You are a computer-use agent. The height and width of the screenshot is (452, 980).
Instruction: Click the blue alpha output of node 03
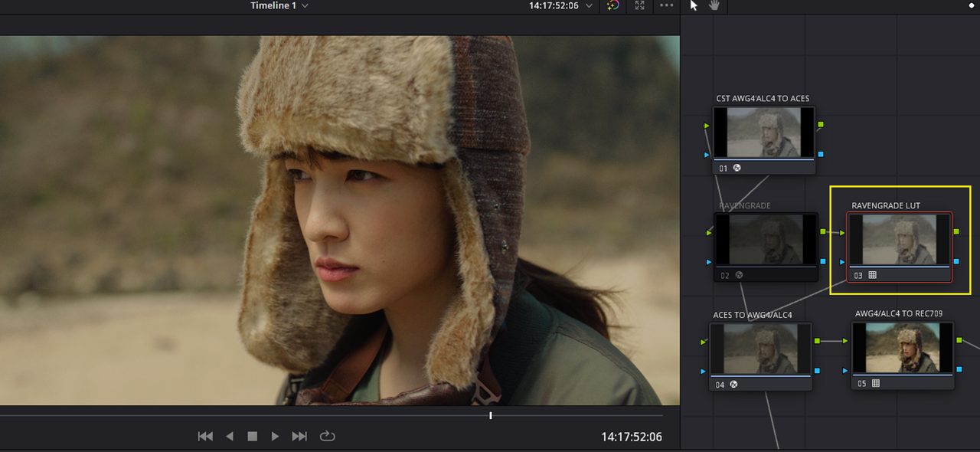tap(957, 261)
